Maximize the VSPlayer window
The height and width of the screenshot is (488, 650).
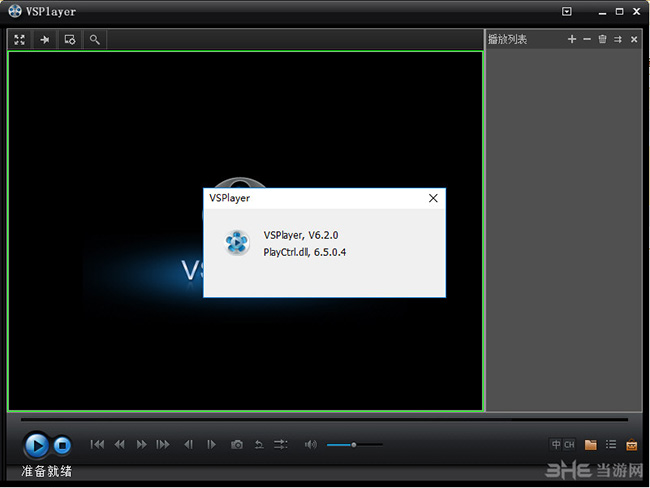[619, 12]
